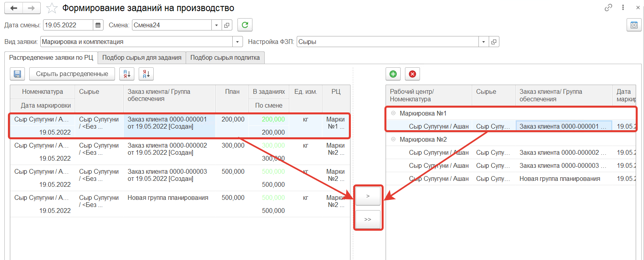Sort list ascending with the A-Я icon
This screenshot has width=644, height=260.
point(127,74)
